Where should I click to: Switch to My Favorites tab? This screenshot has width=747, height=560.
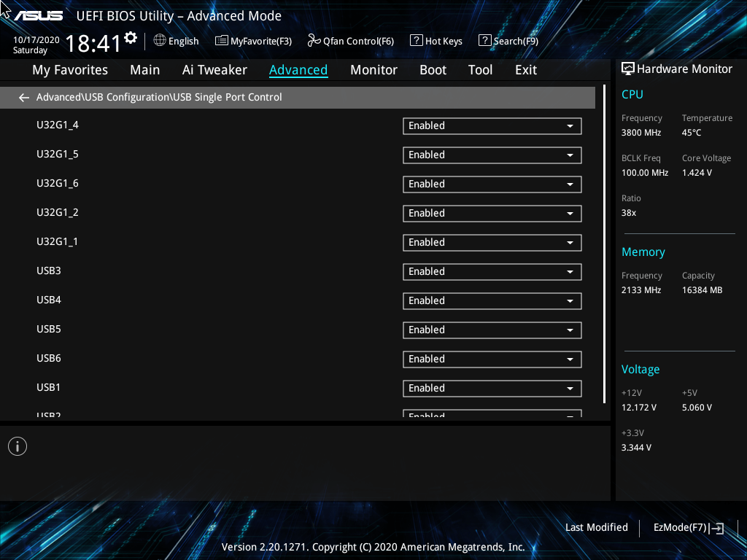tap(70, 70)
